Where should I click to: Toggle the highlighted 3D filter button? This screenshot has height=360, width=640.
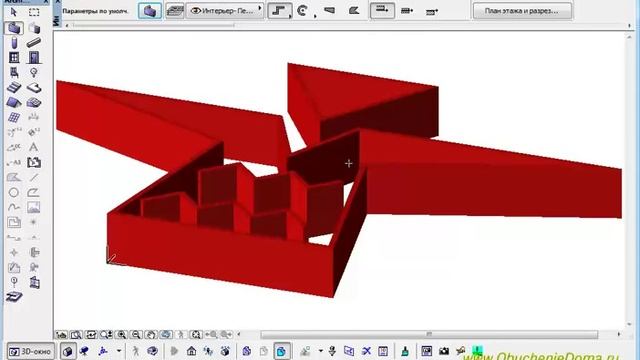tap(282, 351)
